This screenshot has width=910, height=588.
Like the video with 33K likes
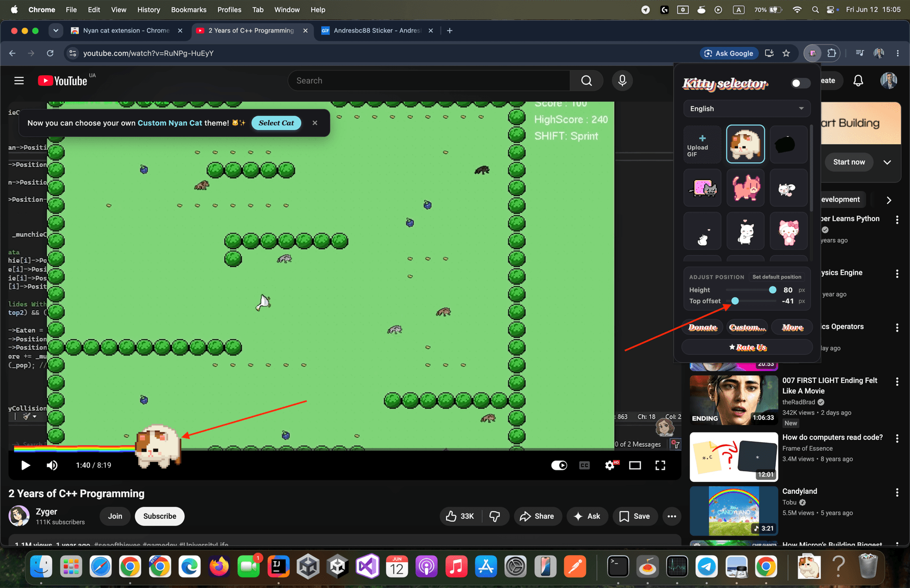pyautogui.click(x=460, y=516)
